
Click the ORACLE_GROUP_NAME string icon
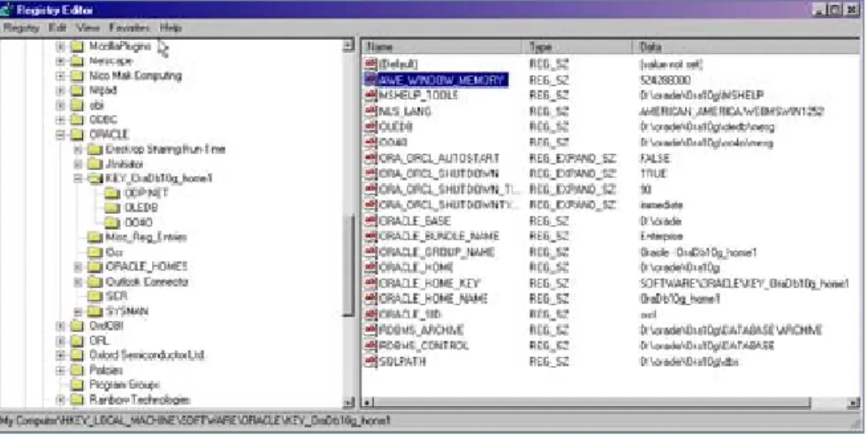tap(370, 252)
